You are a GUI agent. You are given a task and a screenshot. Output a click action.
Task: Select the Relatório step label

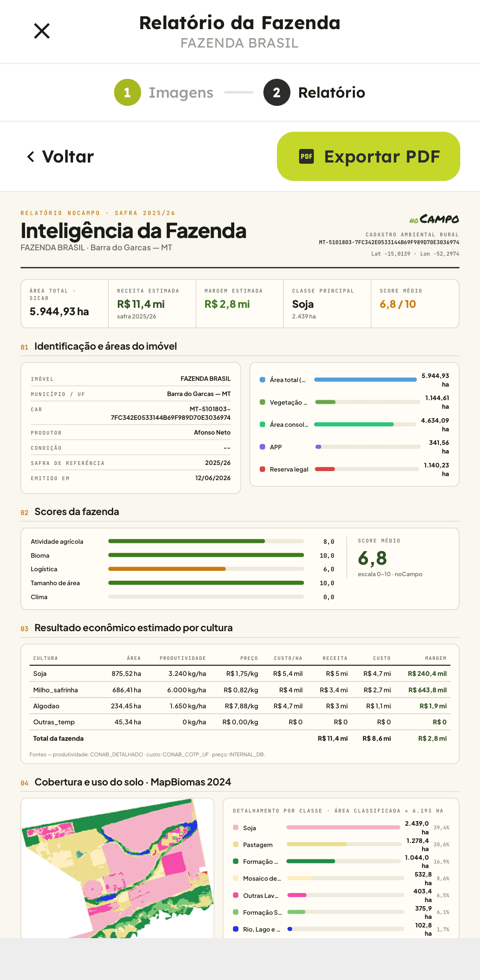point(331,93)
